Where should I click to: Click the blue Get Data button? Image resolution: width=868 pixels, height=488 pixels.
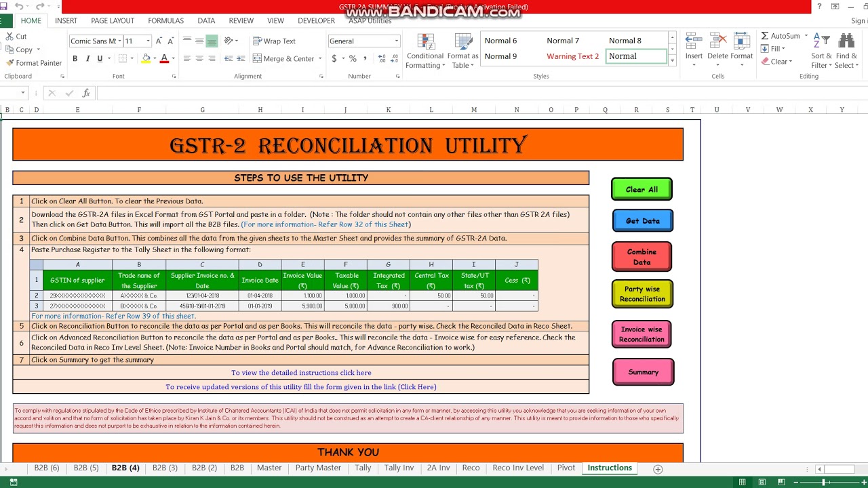(x=642, y=220)
